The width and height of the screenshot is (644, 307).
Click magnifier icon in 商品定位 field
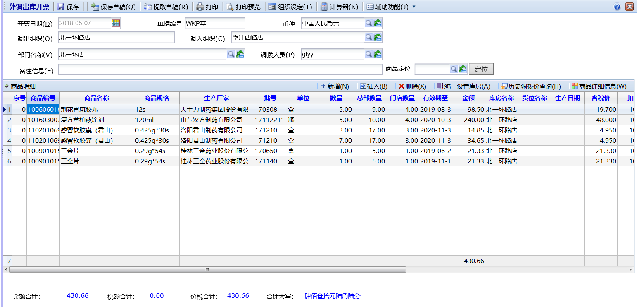pos(454,69)
